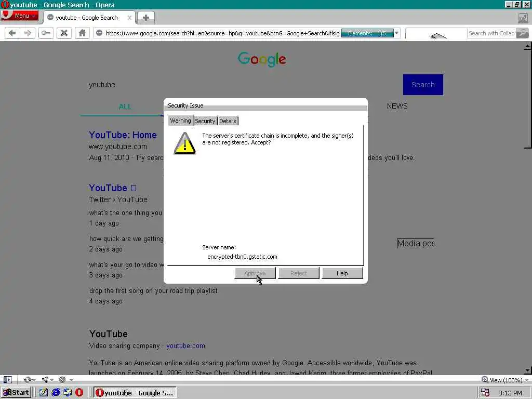Launch Internet Explorer from the quick launch
Screen dimensions: 532x399
tap(56, 393)
